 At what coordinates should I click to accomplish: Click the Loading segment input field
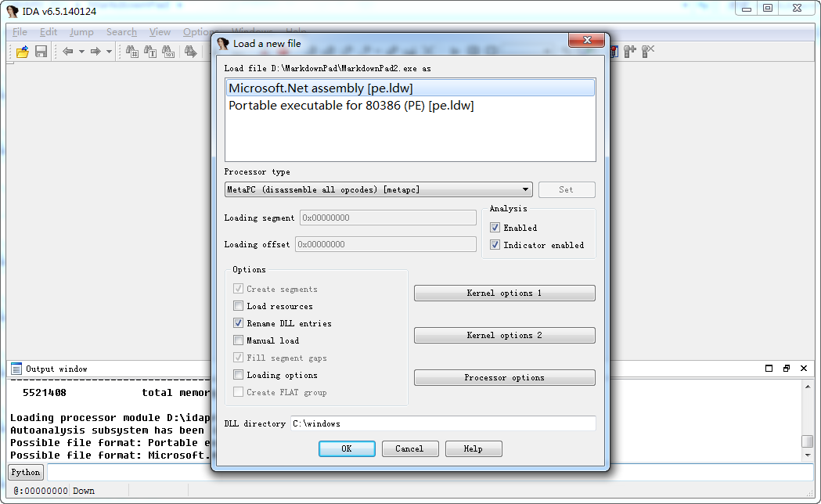click(388, 218)
